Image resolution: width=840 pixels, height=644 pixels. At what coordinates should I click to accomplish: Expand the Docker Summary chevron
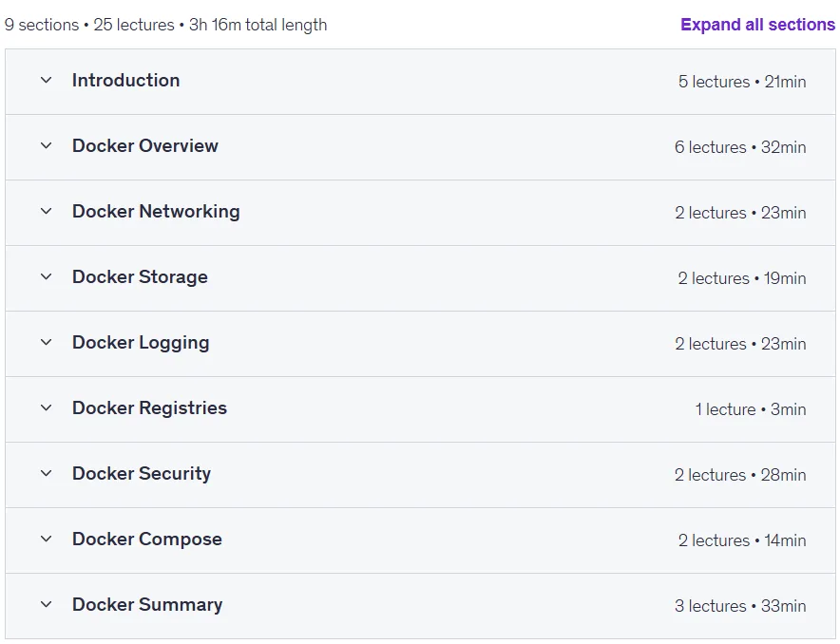[x=46, y=604]
